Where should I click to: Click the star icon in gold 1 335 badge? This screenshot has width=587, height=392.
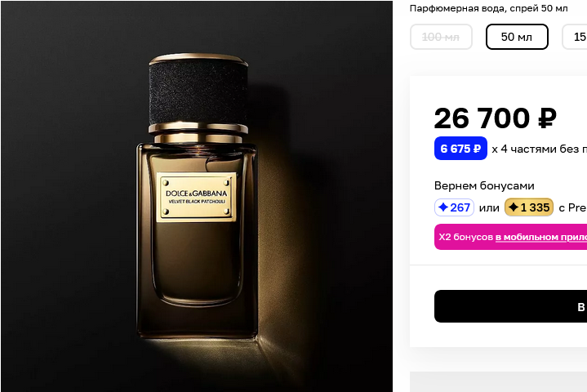coord(514,207)
